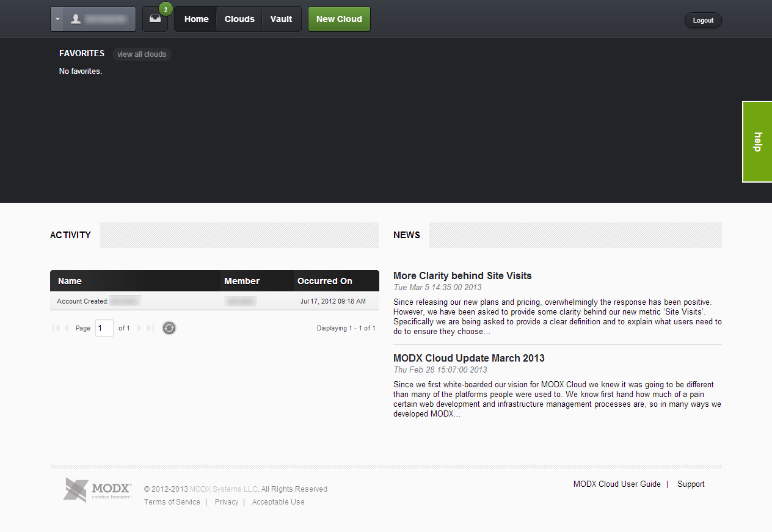772x532 pixels.
Task: Focus the page number input field
Action: (104, 328)
